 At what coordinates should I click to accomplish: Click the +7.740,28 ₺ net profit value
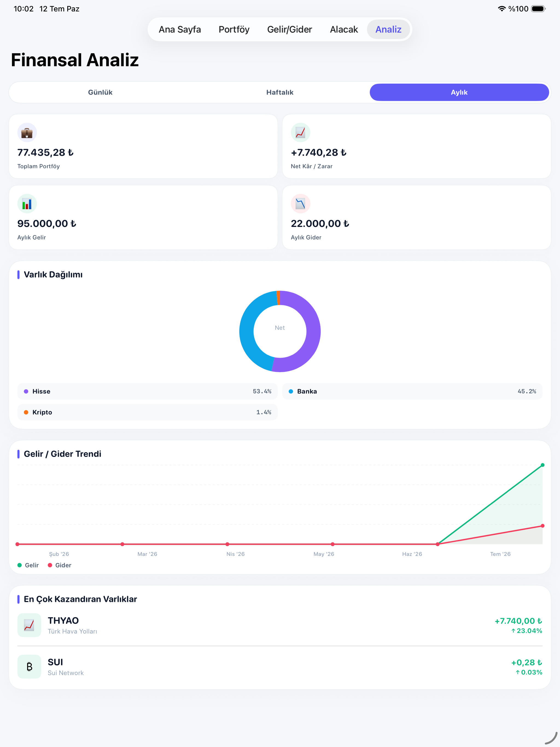coord(319,153)
